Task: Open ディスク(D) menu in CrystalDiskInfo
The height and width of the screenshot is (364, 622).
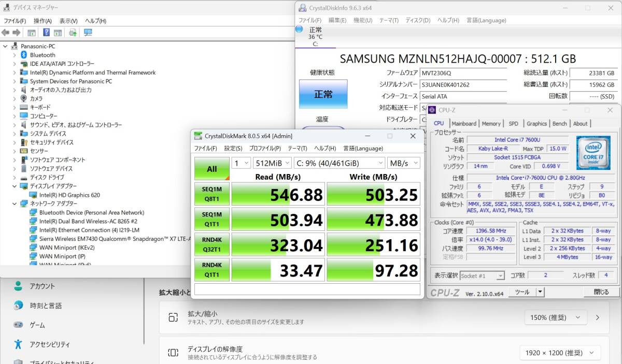Action: [418, 21]
